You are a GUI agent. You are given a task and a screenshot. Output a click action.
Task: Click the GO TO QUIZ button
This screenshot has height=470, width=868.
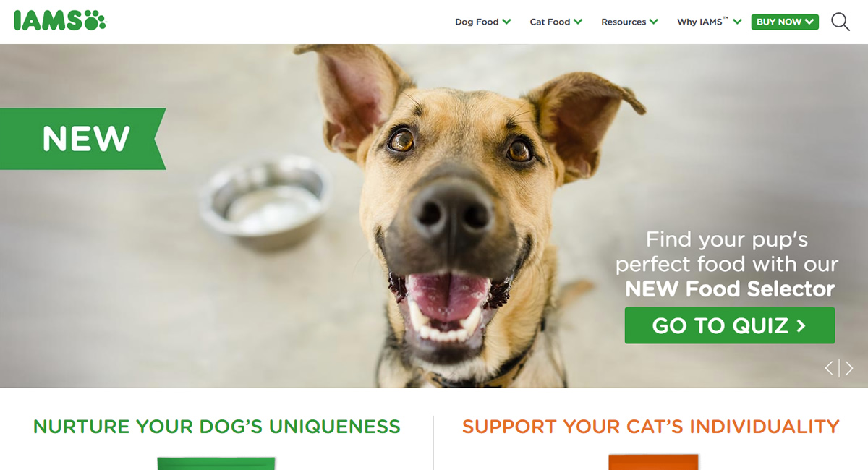pyautogui.click(x=730, y=325)
